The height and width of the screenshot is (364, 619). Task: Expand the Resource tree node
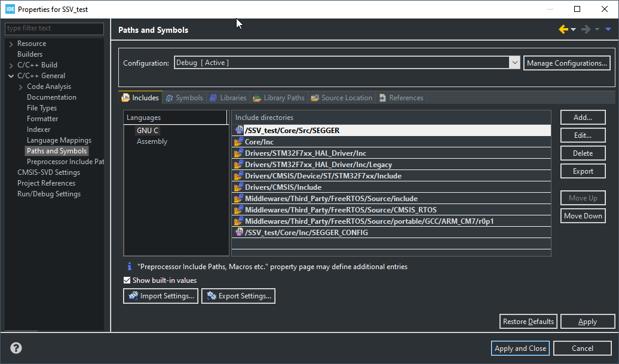click(x=11, y=44)
